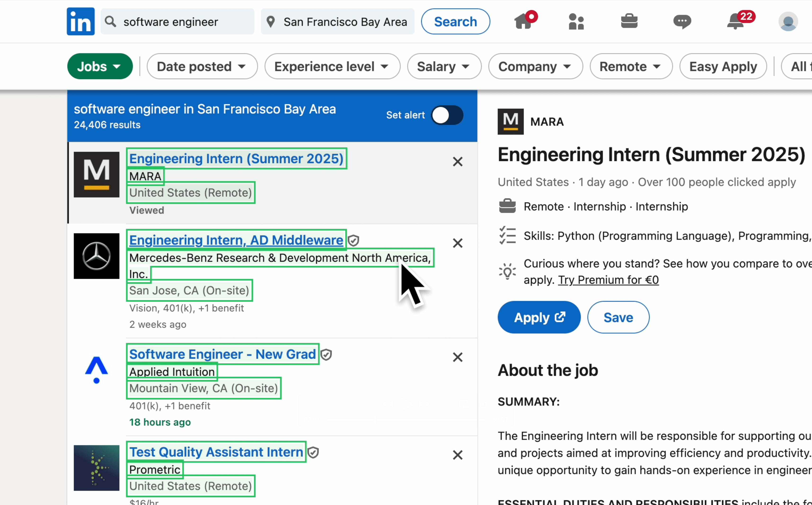Click Mercedes-Benz logo thumbnail
Viewport: 812px width, 505px height.
(97, 256)
